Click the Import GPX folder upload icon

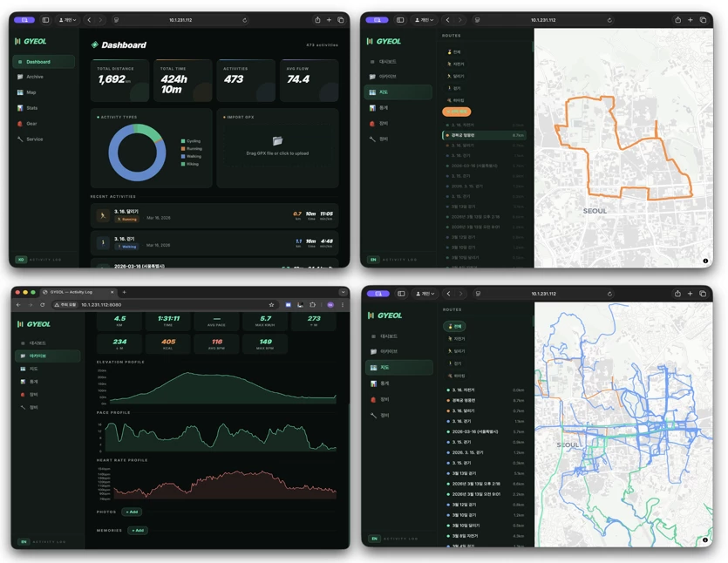click(x=277, y=140)
